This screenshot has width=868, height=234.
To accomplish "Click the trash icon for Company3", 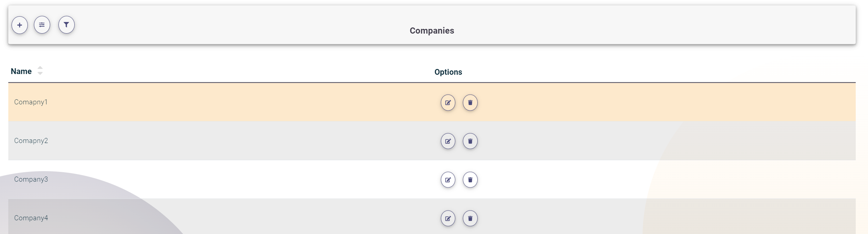I will click(470, 179).
